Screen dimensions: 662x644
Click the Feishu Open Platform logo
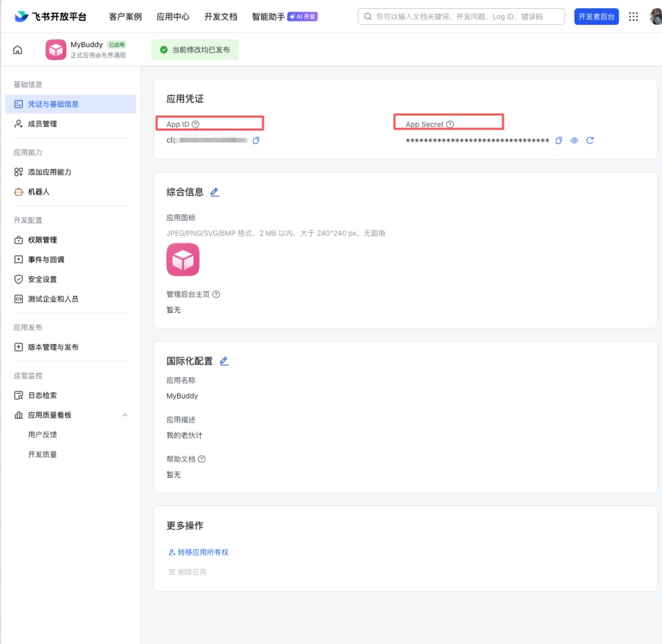point(50,17)
